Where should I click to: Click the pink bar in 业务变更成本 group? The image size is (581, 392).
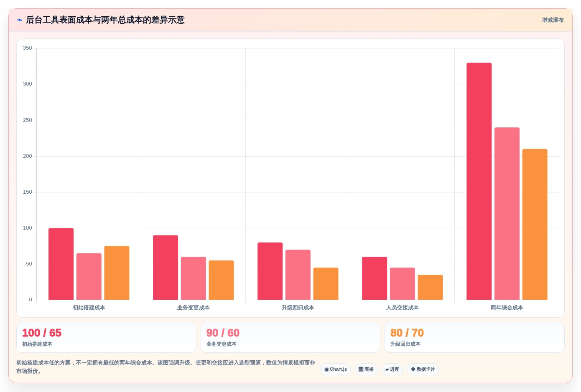[194, 278]
